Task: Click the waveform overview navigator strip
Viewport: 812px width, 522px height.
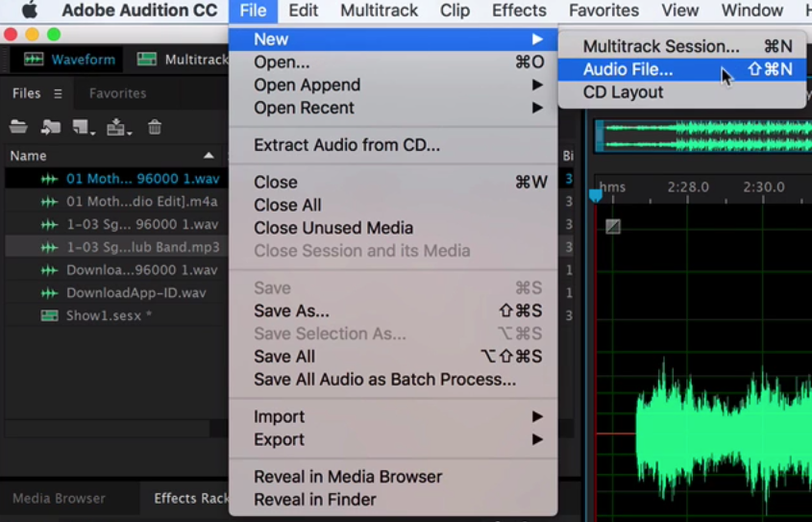Action: [702, 137]
